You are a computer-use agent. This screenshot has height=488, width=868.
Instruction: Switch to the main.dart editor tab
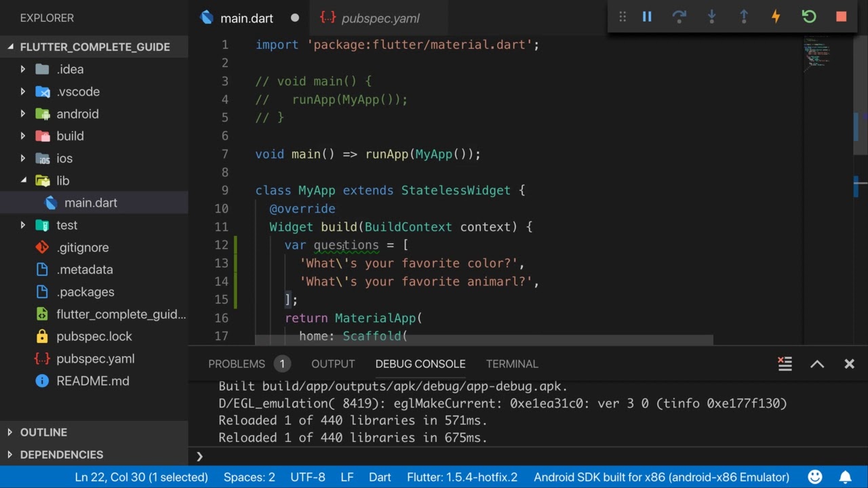[x=249, y=18]
